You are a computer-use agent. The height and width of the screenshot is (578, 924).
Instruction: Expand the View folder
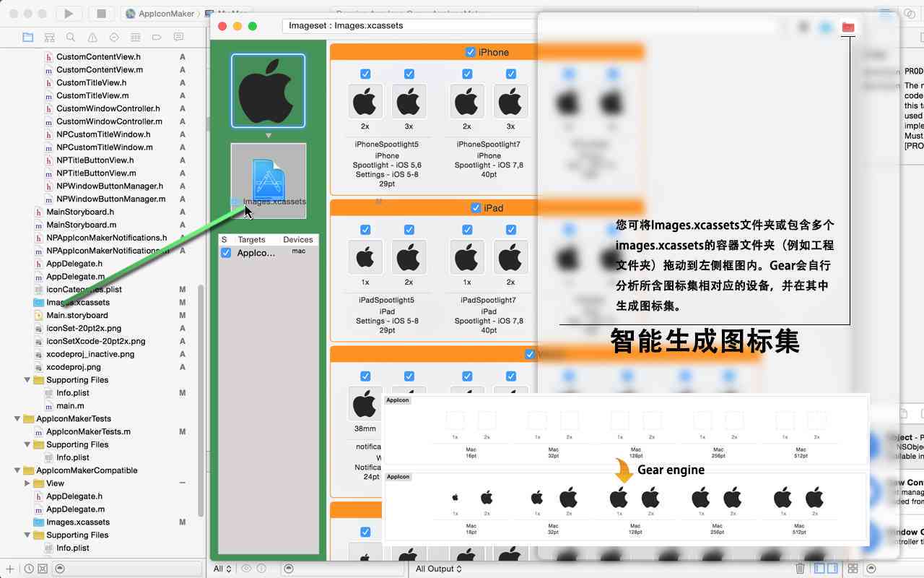pyautogui.click(x=27, y=483)
